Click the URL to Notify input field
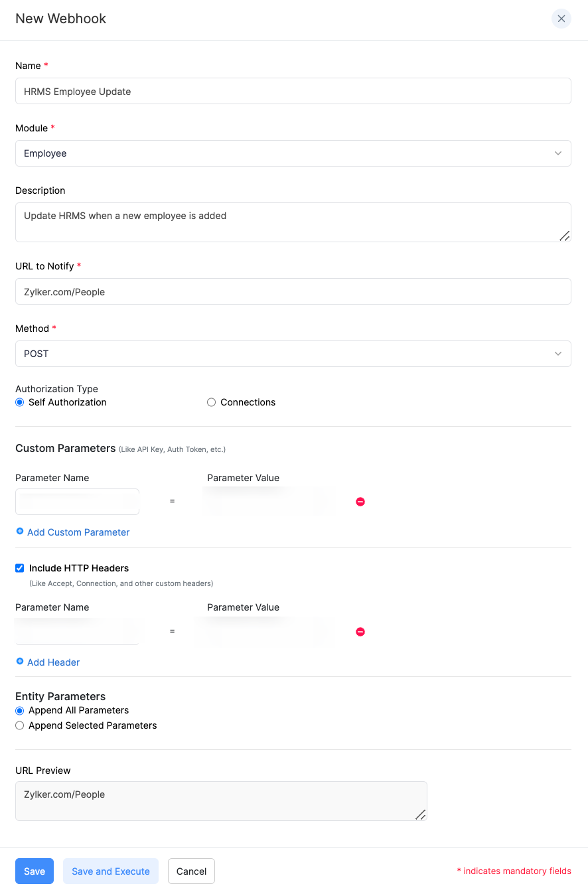 pos(293,291)
